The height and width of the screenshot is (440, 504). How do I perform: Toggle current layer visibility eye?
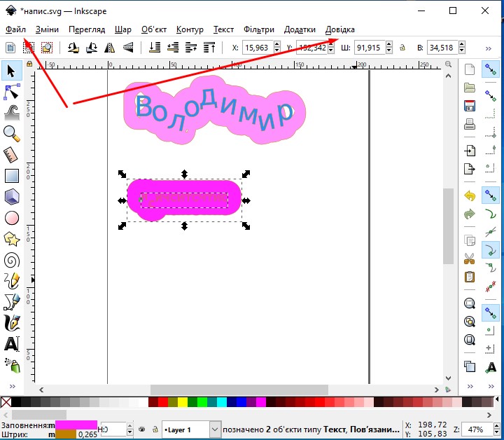141,429
